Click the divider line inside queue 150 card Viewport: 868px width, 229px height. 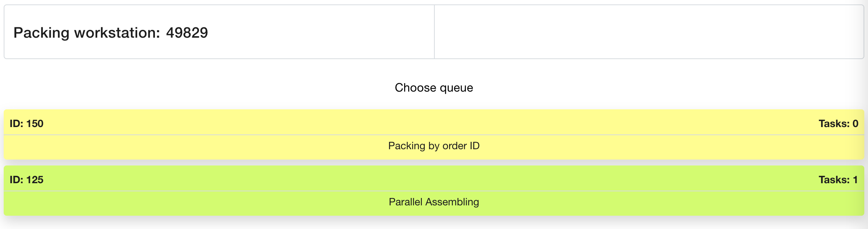[x=434, y=135]
